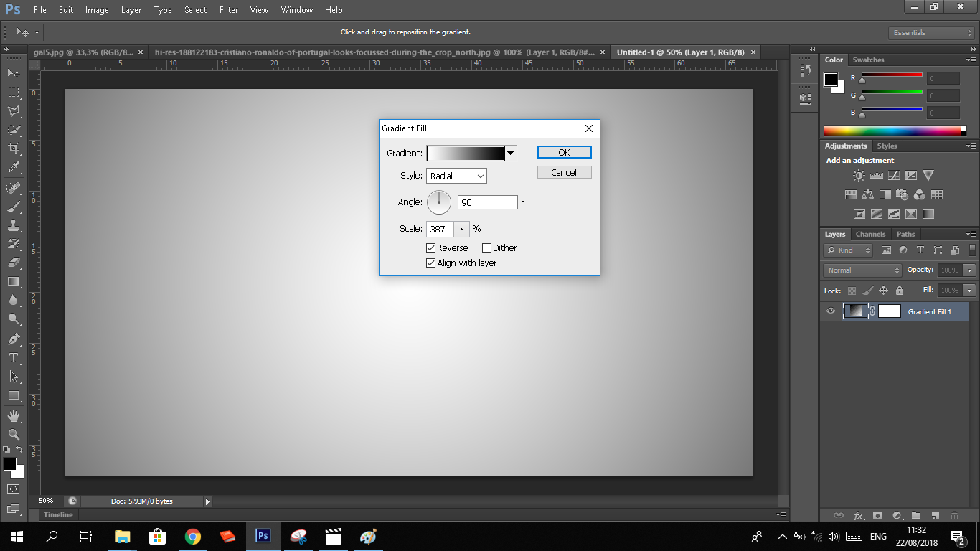The width and height of the screenshot is (980, 551).
Task: Select the Pen tool
Action: pyautogui.click(x=14, y=339)
